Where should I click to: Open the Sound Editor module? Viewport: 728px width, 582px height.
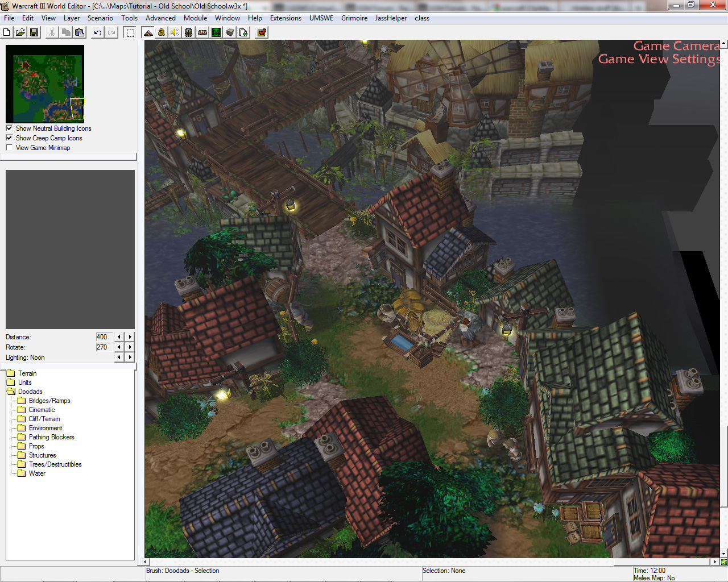(x=175, y=32)
